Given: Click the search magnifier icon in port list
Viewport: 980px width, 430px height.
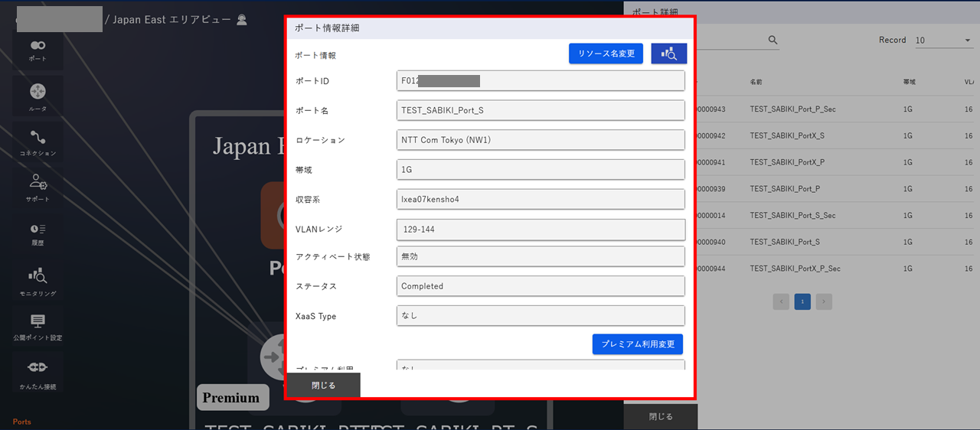Looking at the screenshot, I should 773,40.
